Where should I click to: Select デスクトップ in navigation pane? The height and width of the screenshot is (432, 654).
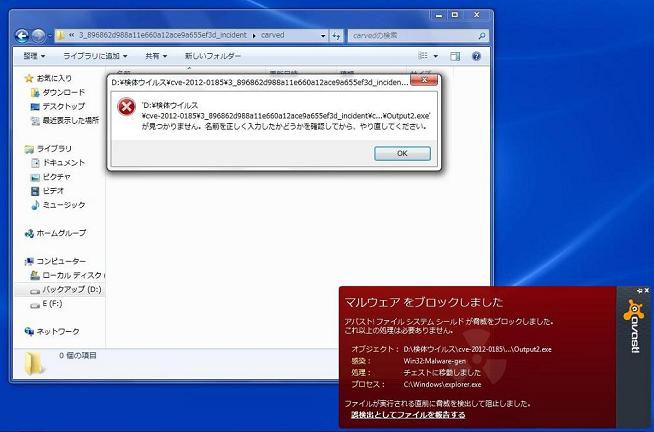pyautogui.click(x=63, y=106)
